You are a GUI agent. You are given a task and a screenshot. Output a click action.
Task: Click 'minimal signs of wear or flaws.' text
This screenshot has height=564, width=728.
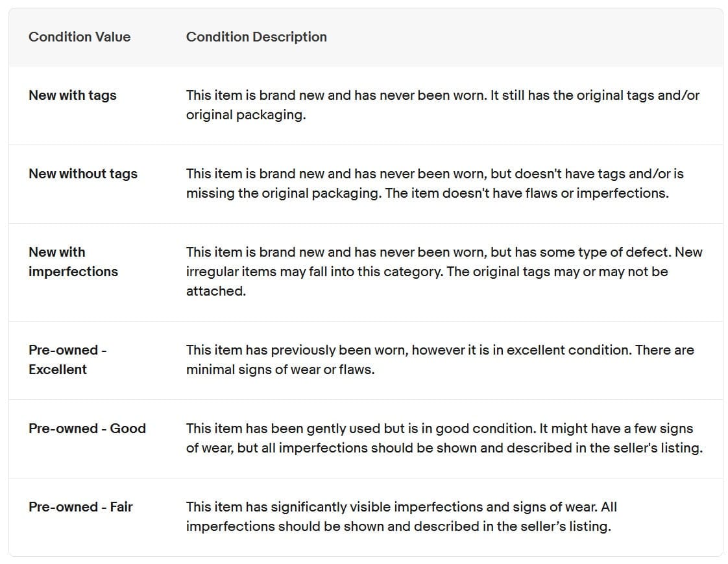(x=280, y=370)
